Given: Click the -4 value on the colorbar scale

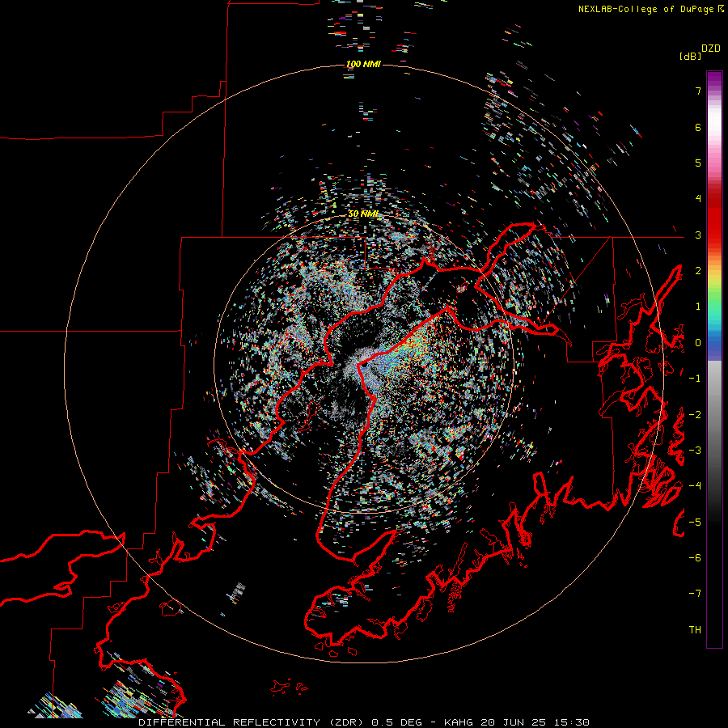Looking at the screenshot, I should (x=695, y=486).
